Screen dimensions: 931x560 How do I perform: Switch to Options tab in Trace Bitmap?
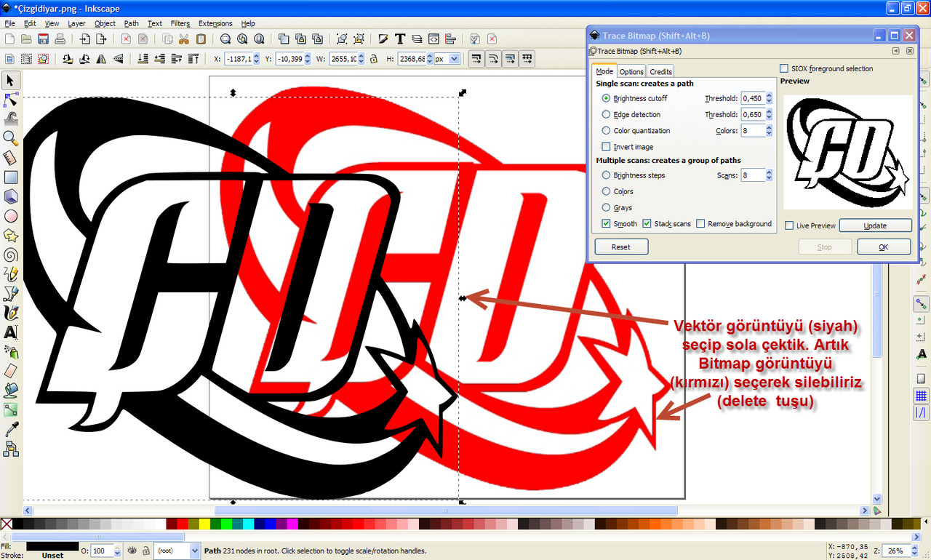click(x=631, y=71)
